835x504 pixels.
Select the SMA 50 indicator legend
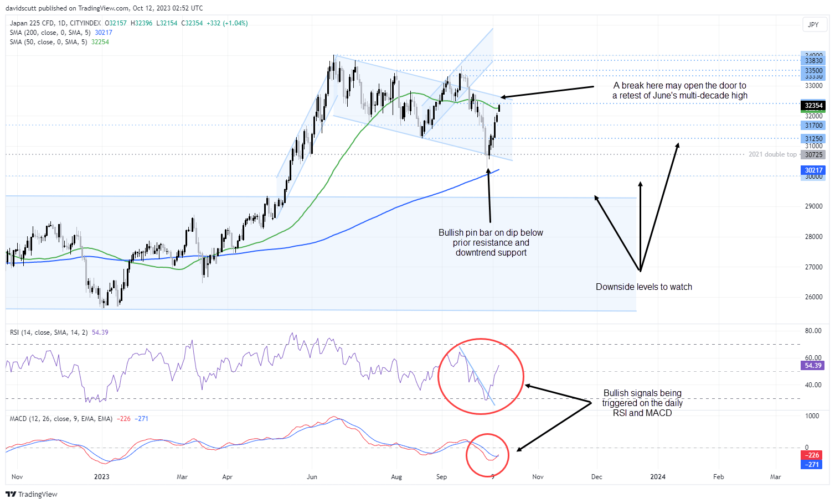point(59,42)
